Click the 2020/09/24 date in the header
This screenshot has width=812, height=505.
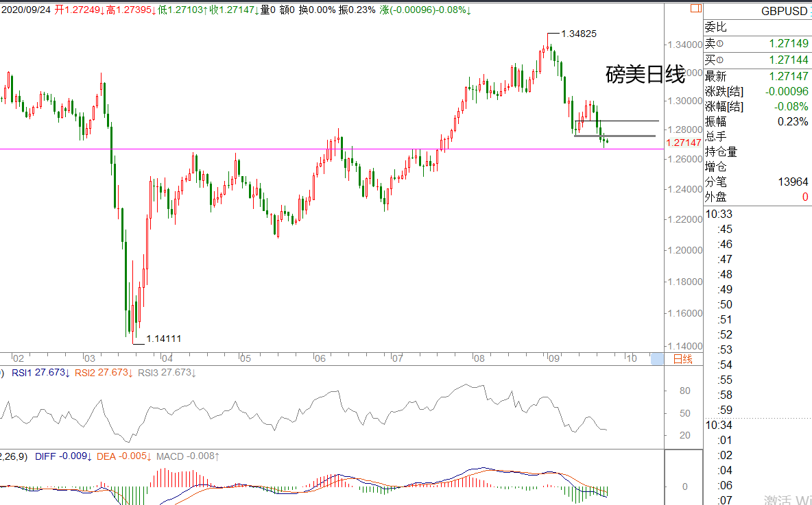[26, 10]
